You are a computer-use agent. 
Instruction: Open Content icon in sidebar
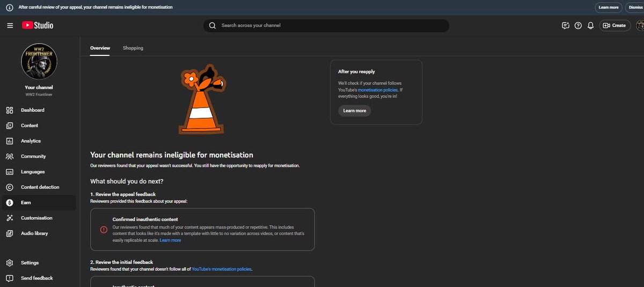pos(10,126)
